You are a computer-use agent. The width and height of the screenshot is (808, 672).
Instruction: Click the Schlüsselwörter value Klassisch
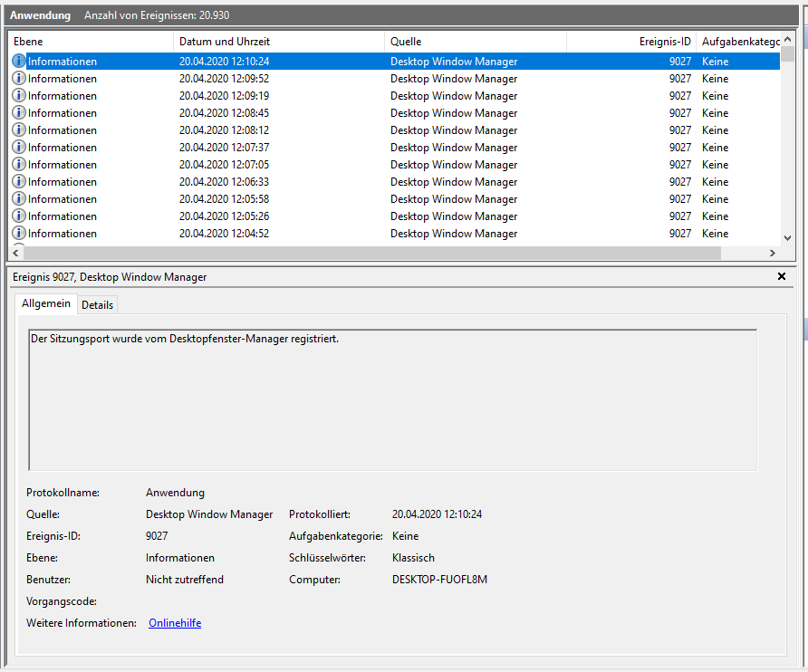[x=413, y=558]
